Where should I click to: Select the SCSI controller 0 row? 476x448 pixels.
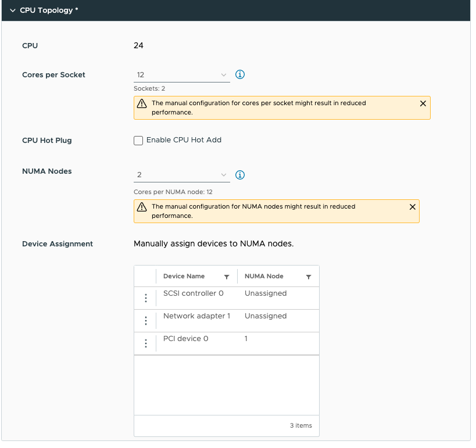(193, 294)
